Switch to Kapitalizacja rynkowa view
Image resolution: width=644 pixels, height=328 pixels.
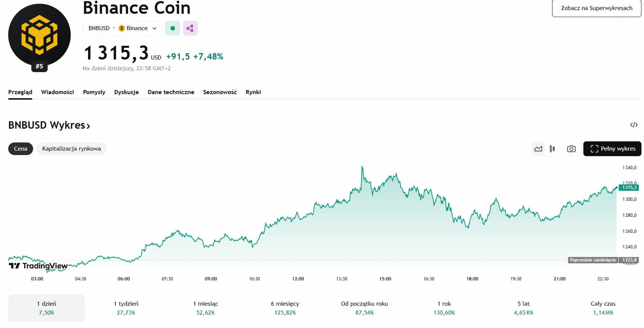coord(71,149)
